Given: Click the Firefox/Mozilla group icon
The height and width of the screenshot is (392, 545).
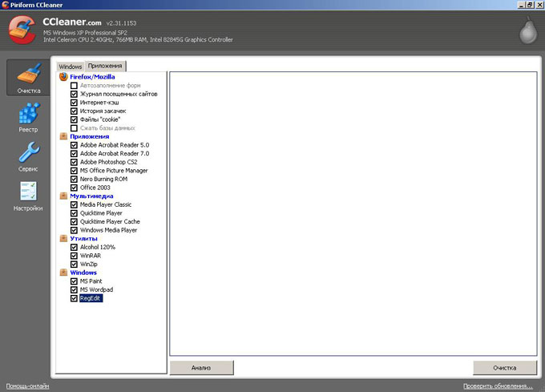Looking at the screenshot, I should coord(63,77).
